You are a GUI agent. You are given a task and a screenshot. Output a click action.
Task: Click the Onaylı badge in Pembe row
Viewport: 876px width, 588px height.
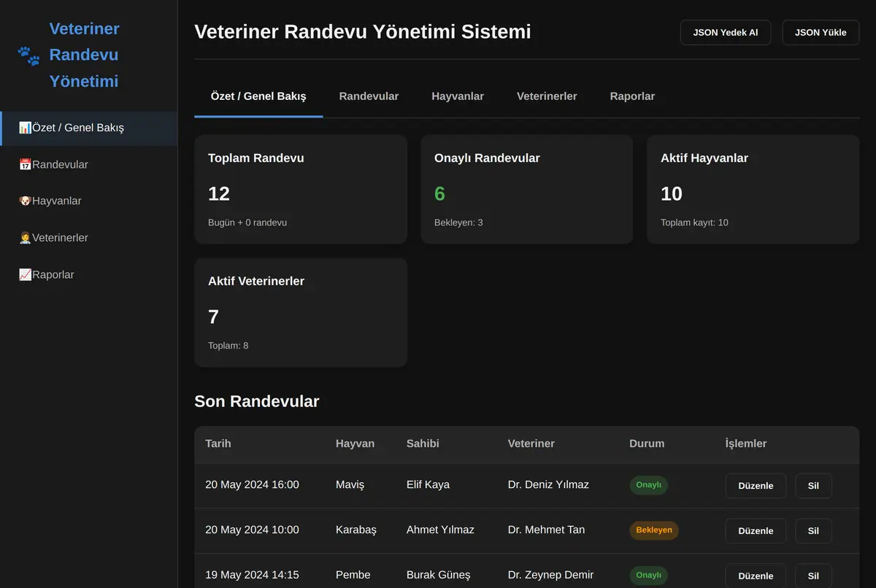tap(649, 576)
